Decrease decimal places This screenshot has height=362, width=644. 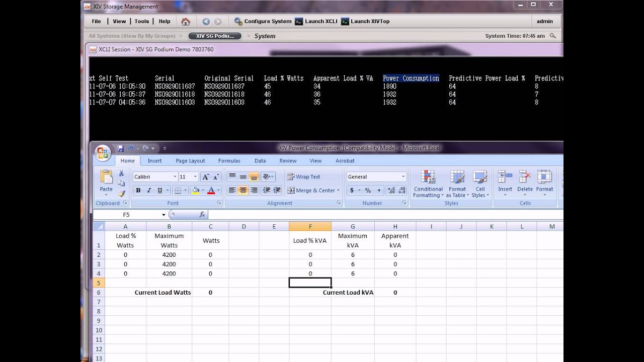point(403,191)
